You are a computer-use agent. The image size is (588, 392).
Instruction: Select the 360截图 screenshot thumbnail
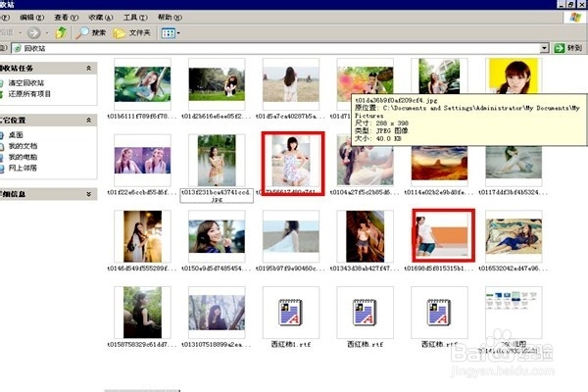(x=514, y=313)
